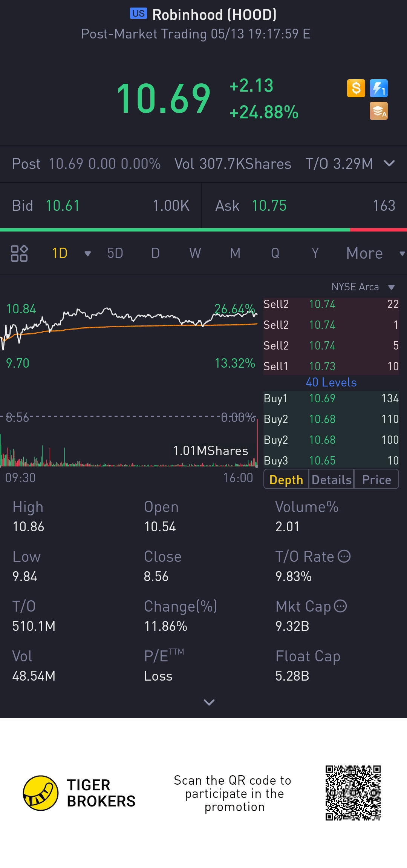Expand the post-market info row chevron

point(389,163)
